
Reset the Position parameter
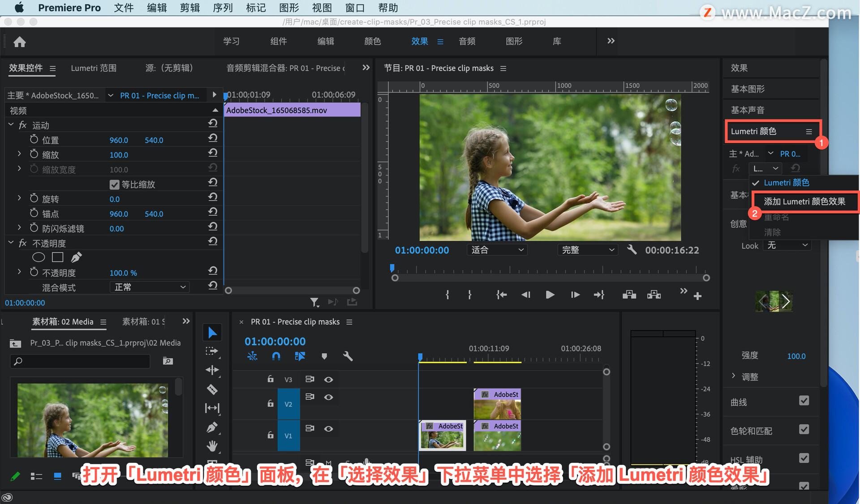coord(213,138)
